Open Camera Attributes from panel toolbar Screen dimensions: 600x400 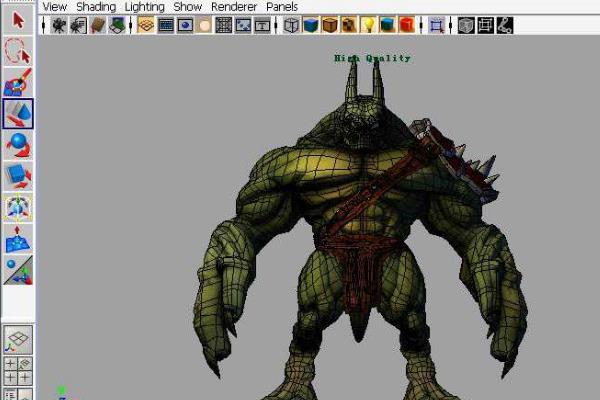(x=78, y=26)
